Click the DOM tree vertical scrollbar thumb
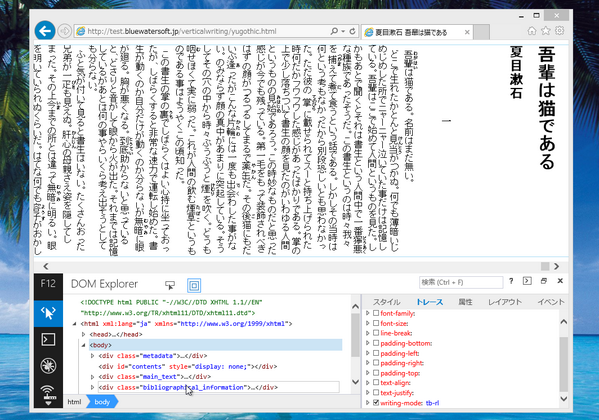The height and width of the screenshot is (420, 599). point(355,335)
